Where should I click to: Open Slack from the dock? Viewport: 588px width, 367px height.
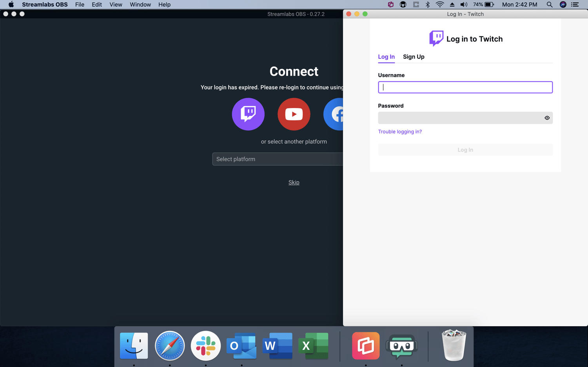205,346
